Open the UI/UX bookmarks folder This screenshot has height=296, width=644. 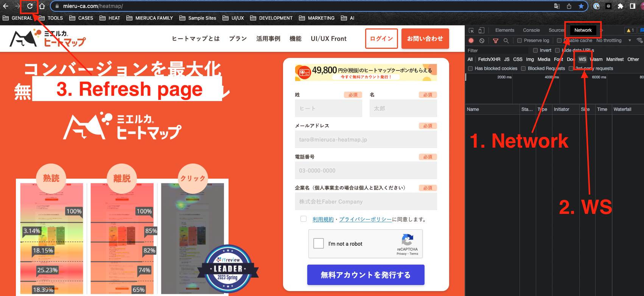click(233, 18)
